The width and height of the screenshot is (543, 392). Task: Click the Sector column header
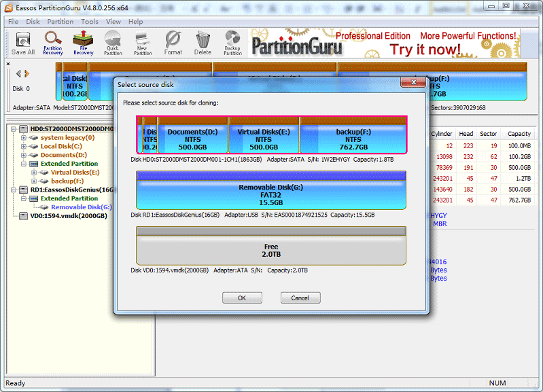click(x=488, y=134)
